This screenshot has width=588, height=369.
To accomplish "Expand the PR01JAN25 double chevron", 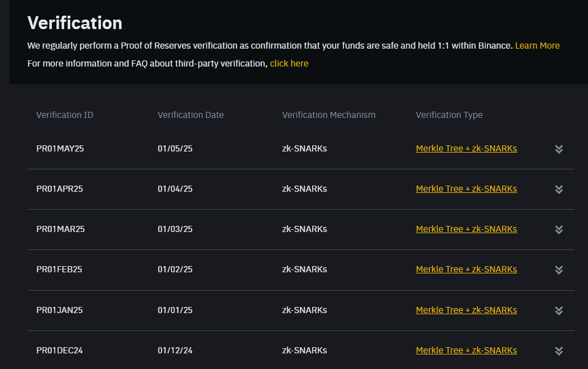I will point(558,310).
